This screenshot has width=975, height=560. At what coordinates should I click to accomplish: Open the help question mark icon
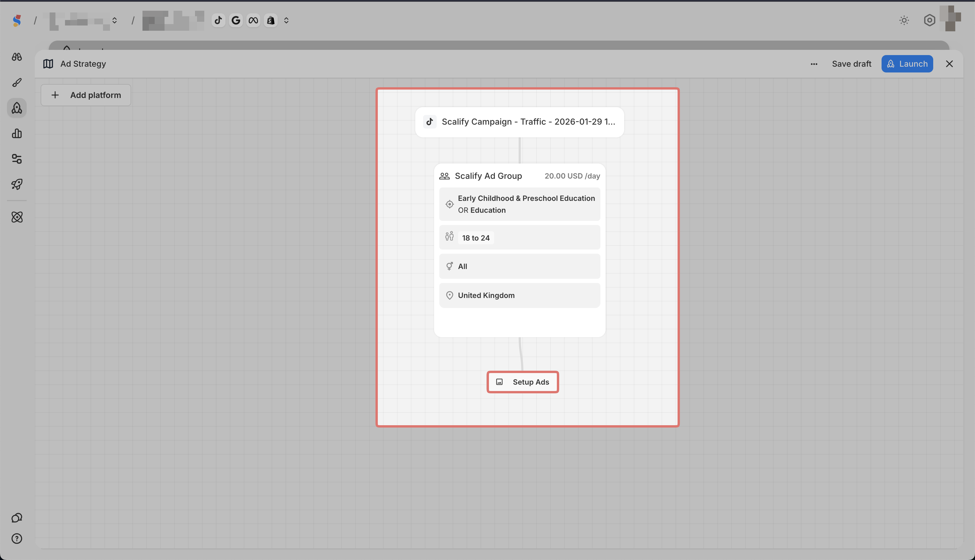click(17, 539)
